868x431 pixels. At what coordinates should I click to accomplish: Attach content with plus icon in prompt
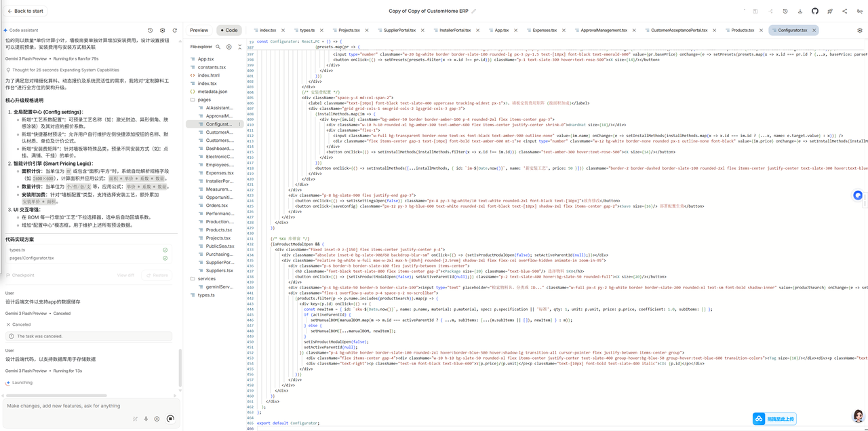pyautogui.click(x=157, y=419)
